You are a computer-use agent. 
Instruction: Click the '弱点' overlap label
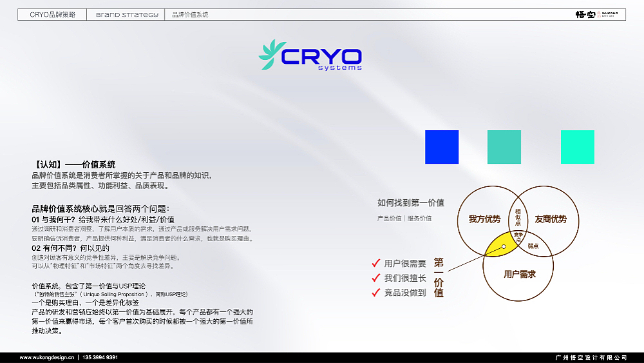533,246
